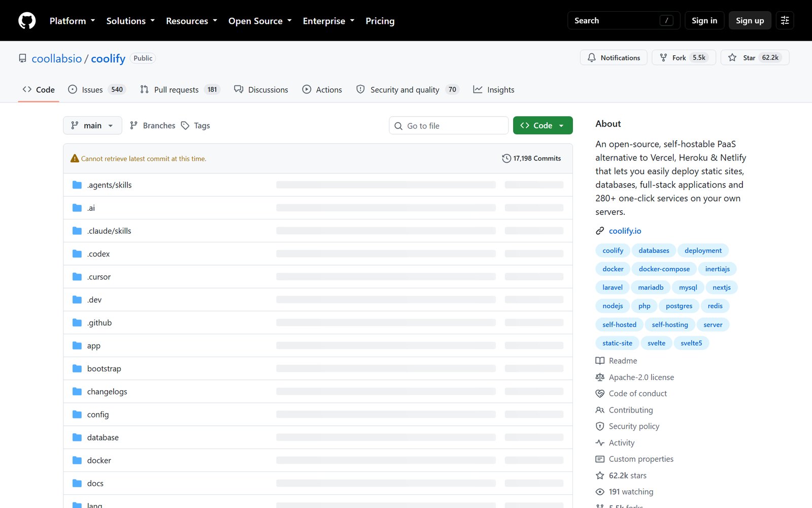Fork the coolify repository
Viewport: 812px width, 508px height.
pos(684,57)
